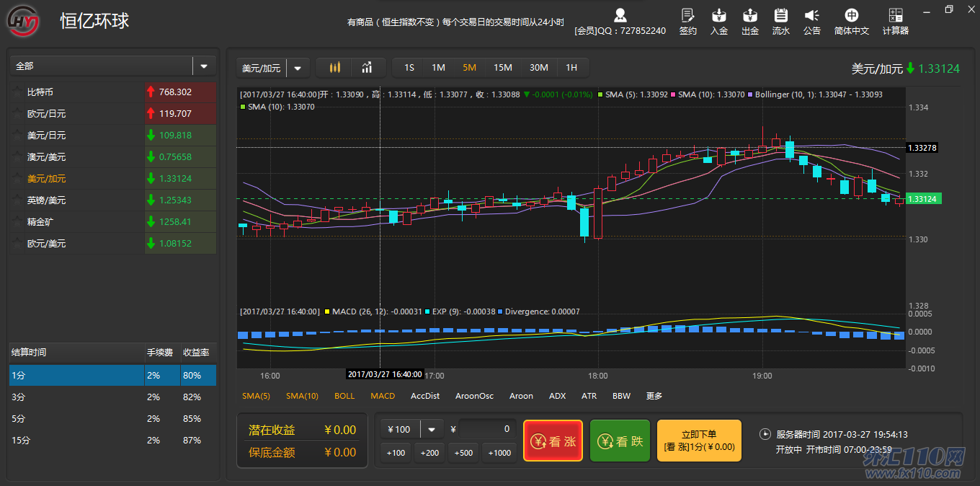Select the 5分 settlement time row
Image resolution: width=980 pixels, height=486 pixels.
(x=112, y=418)
